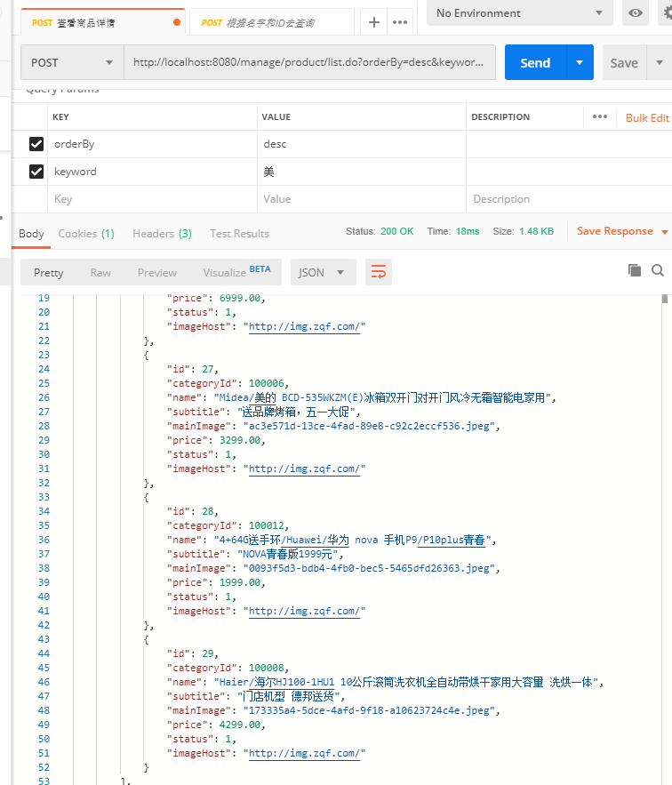Click Bulk Edit link

[x=647, y=117]
